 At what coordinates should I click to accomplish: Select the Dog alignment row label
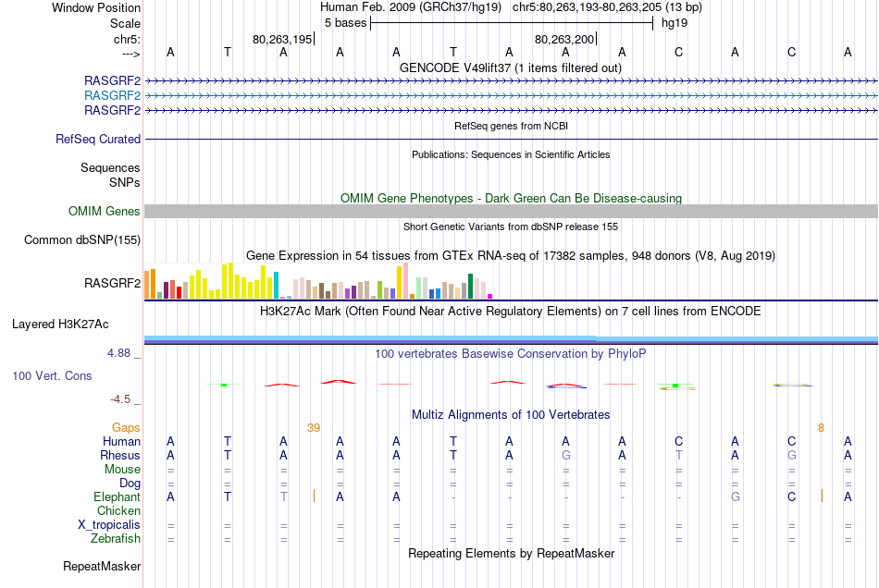pyautogui.click(x=130, y=484)
